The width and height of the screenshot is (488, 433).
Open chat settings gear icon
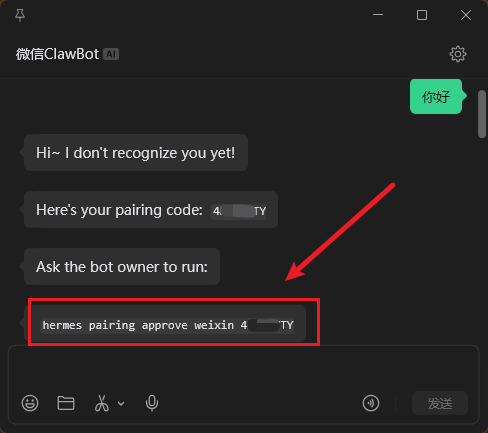pos(458,54)
